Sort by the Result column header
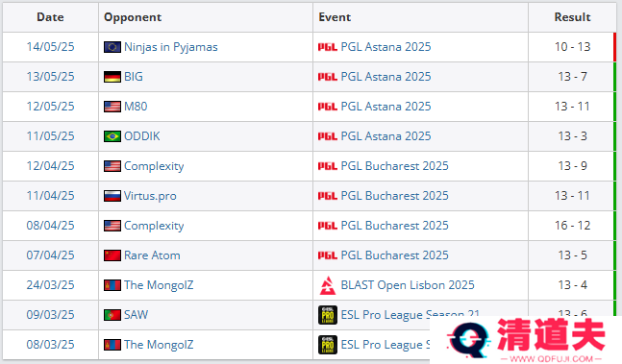The width and height of the screenshot is (622, 364). pyautogui.click(x=572, y=17)
